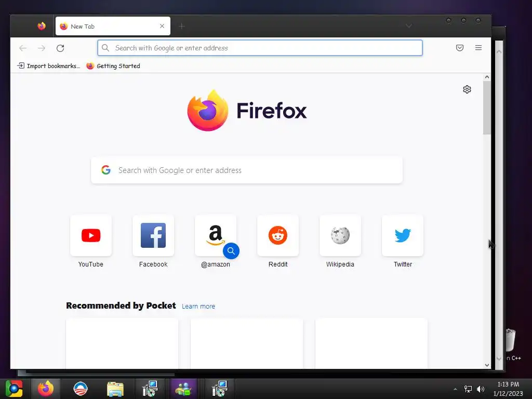Close the New Tab tab
532x399 pixels.
(x=162, y=26)
